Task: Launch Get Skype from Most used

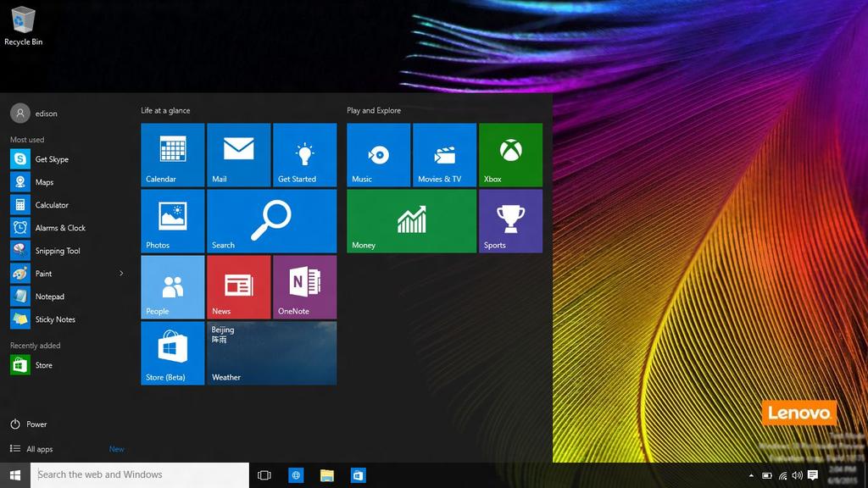Action: [67, 159]
